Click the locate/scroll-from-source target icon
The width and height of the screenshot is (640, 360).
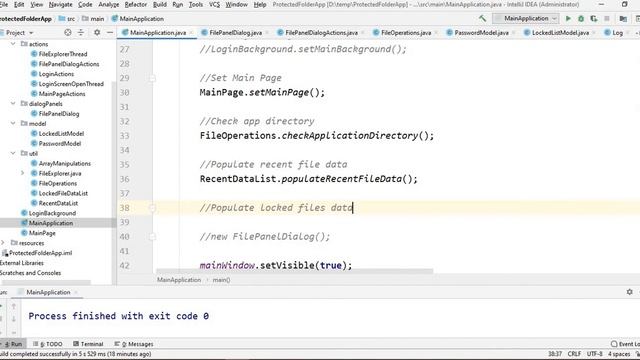[68, 32]
